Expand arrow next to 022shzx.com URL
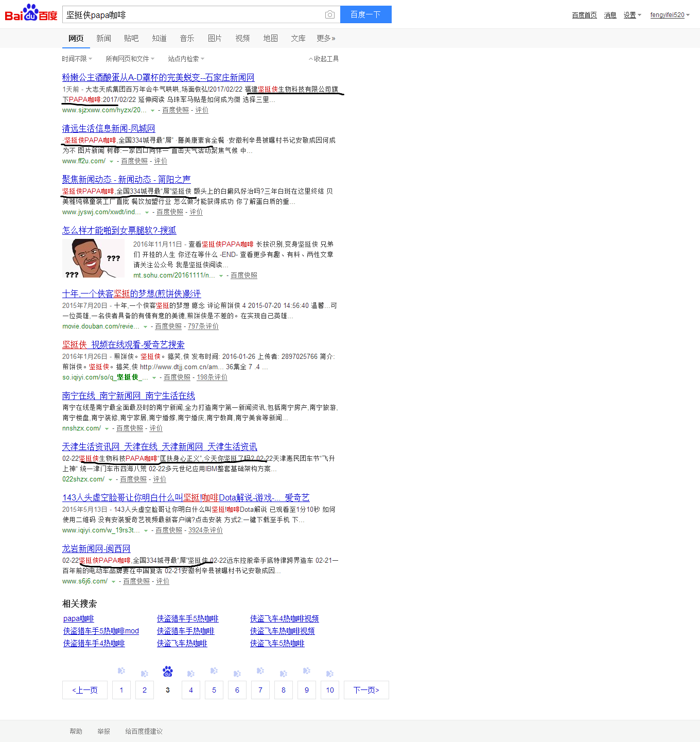This screenshot has height=742, width=700. click(x=110, y=480)
